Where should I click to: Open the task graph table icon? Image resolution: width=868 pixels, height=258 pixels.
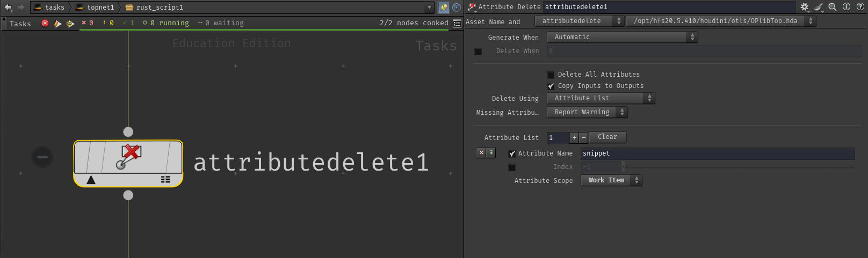[x=457, y=24]
